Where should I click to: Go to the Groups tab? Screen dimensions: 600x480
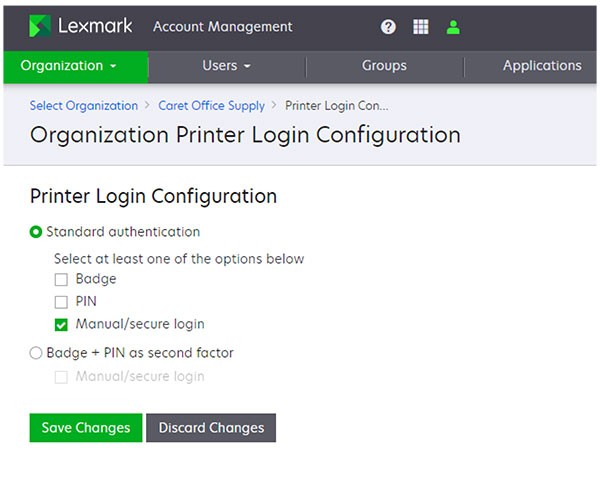click(384, 66)
